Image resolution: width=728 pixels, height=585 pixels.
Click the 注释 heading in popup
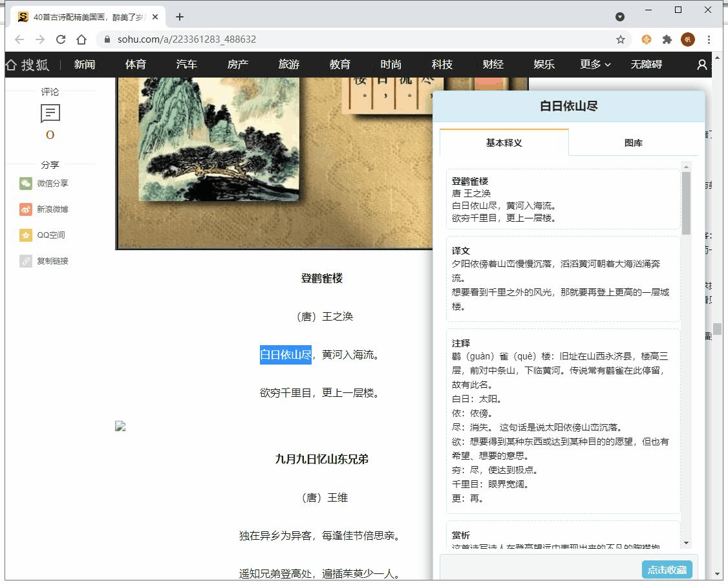[461, 343]
